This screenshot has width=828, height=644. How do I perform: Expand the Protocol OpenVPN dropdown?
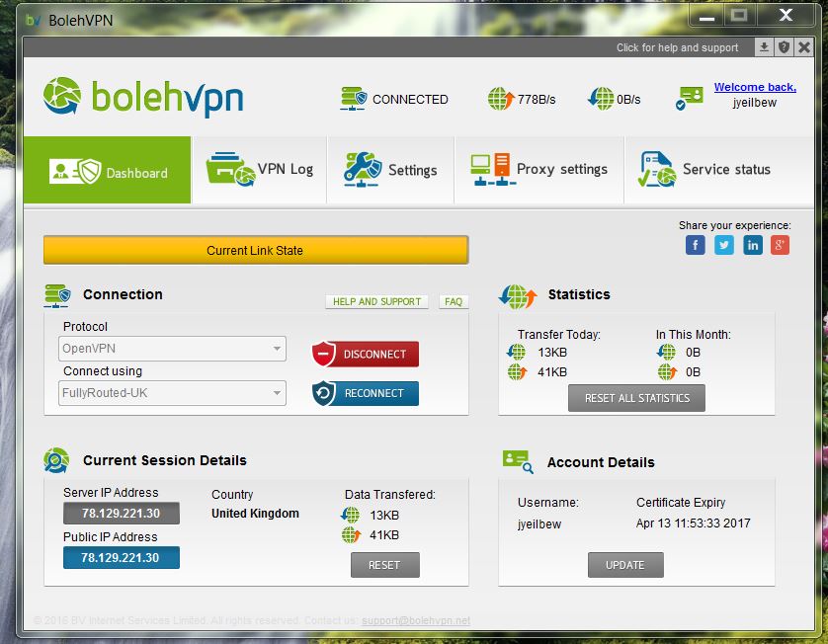[x=172, y=349]
